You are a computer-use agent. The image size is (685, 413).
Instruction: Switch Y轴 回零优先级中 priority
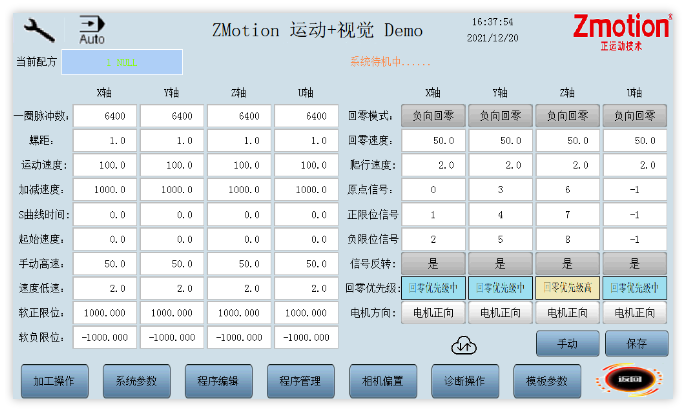(500, 288)
